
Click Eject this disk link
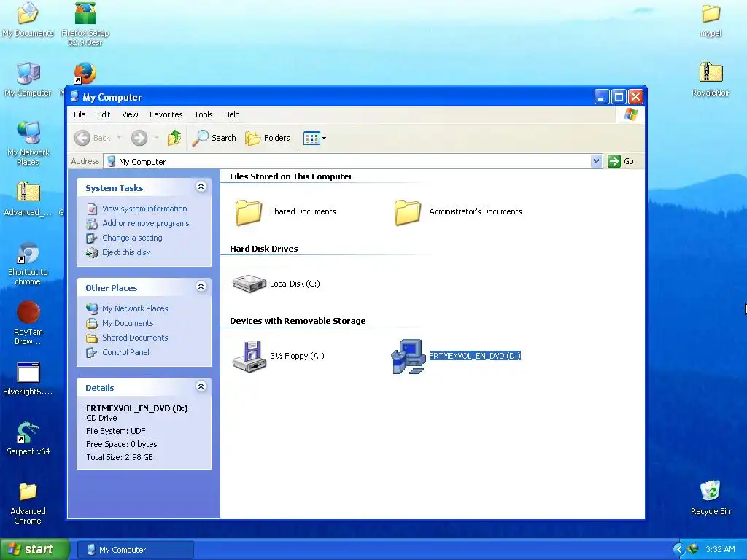pos(125,252)
